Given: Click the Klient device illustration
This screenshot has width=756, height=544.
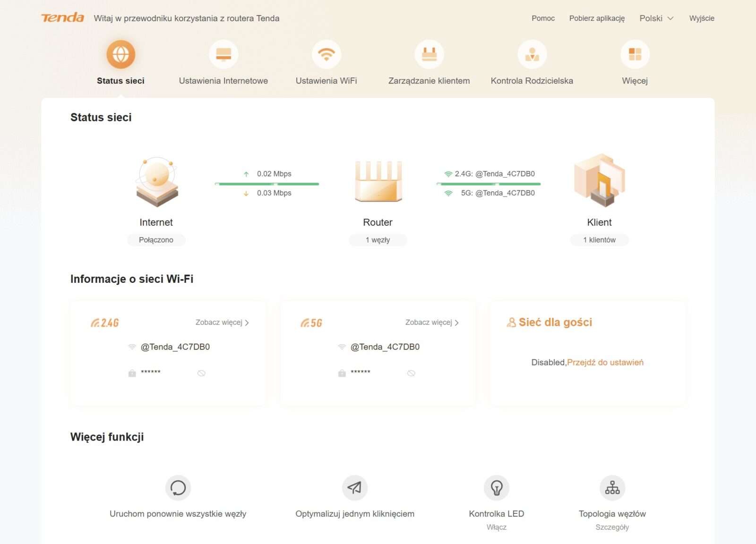Looking at the screenshot, I should pos(599,181).
